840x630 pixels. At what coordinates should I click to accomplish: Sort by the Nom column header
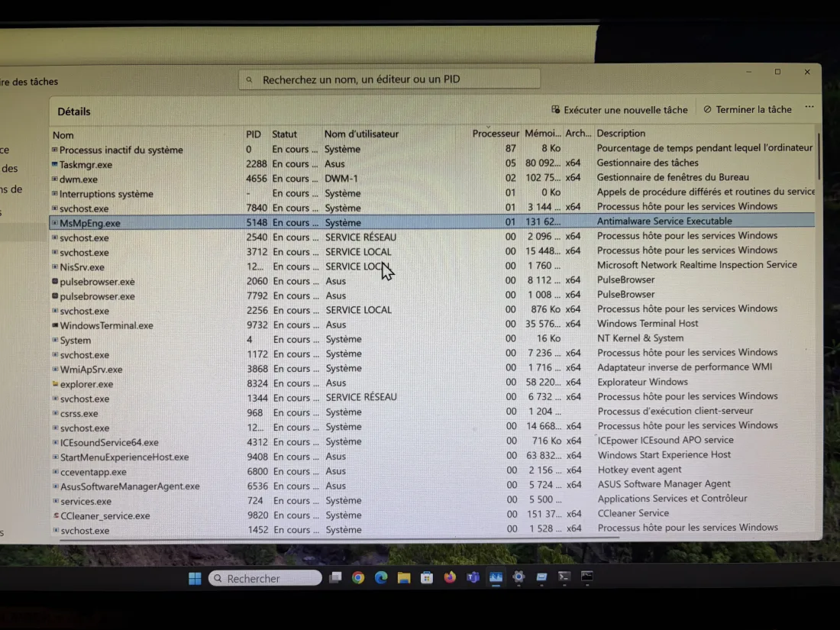click(63, 135)
